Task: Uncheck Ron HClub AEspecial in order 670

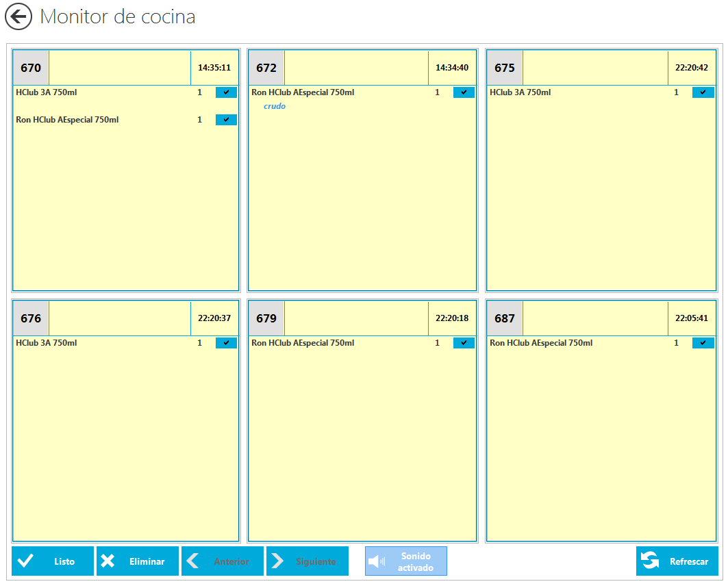Action: pos(226,119)
